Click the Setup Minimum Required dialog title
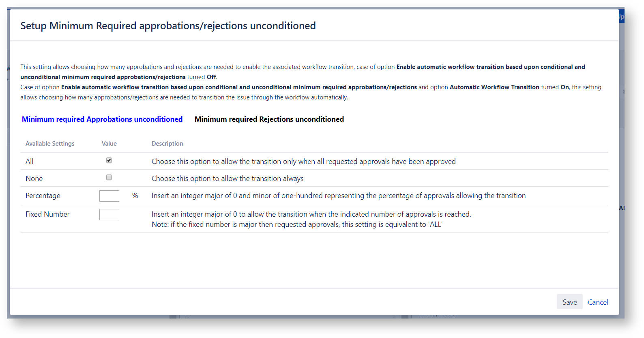644x338 pixels. coord(168,26)
